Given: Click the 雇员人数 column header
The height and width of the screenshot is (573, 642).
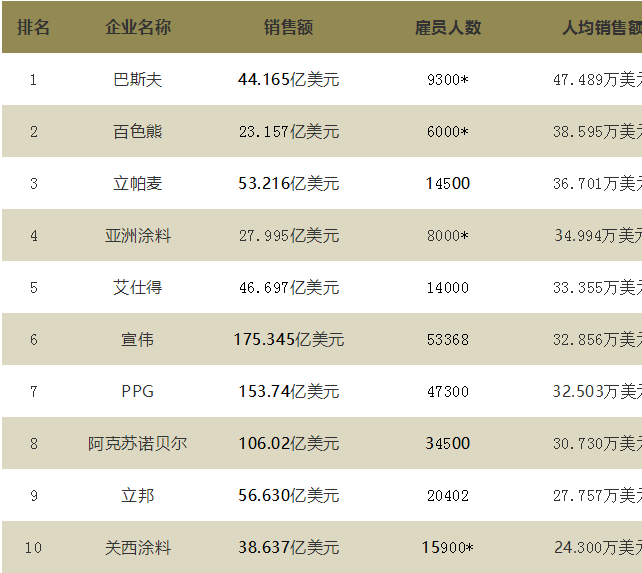Looking at the screenshot, I should [447, 27].
